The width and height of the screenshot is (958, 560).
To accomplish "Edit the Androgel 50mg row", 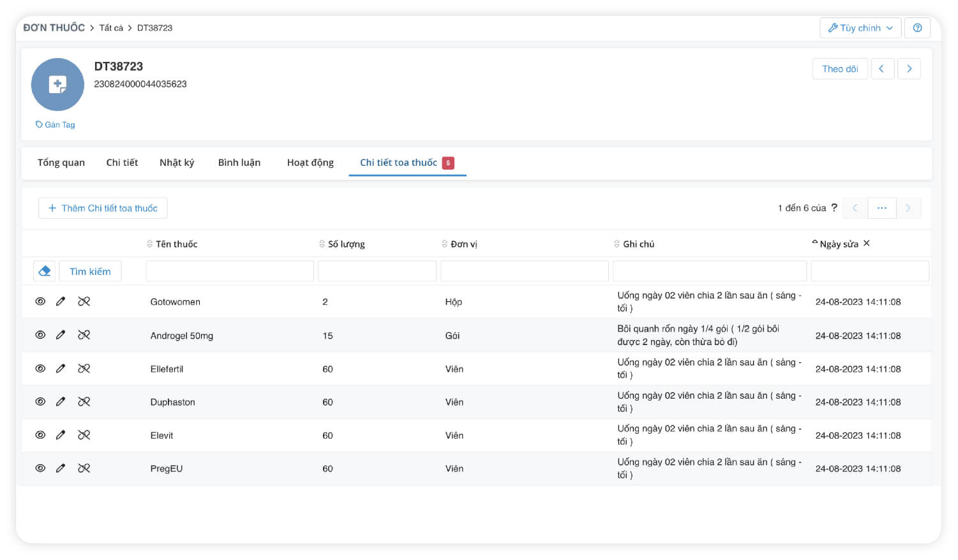I will pyautogui.click(x=61, y=335).
